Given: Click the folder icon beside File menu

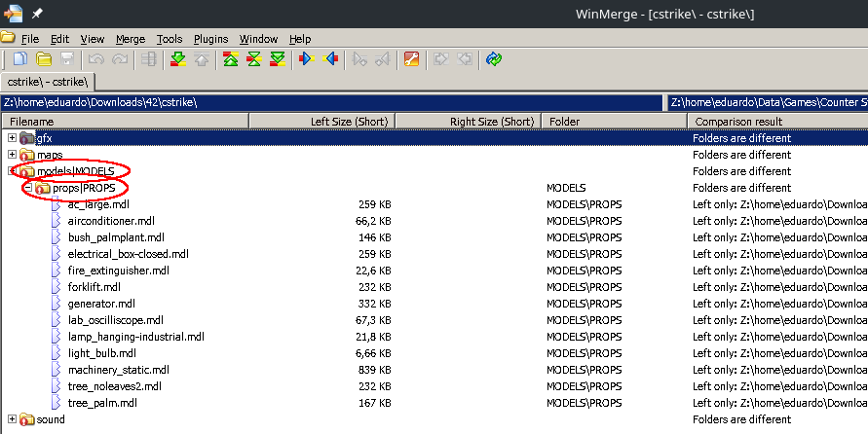Looking at the screenshot, I should pyautogui.click(x=7, y=38).
